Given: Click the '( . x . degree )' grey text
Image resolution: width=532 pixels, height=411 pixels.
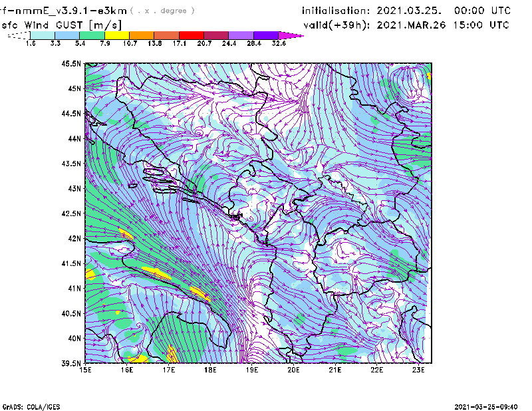Looking at the screenshot, I should [162, 11].
